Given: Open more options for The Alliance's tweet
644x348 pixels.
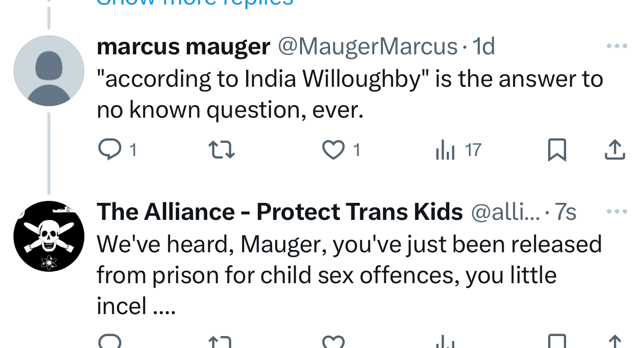Looking at the screenshot, I should point(617,212).
